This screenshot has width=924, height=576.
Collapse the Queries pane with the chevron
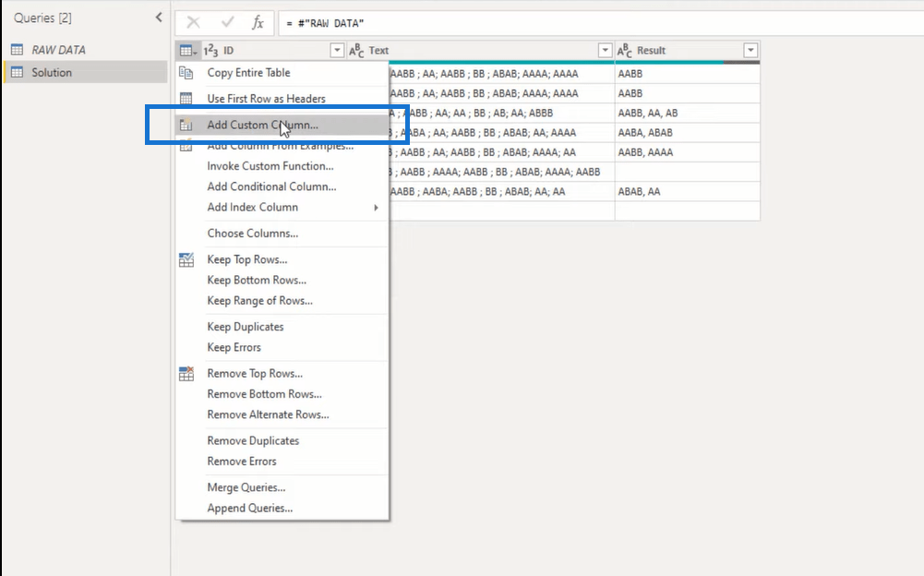[x=159, y=18]
